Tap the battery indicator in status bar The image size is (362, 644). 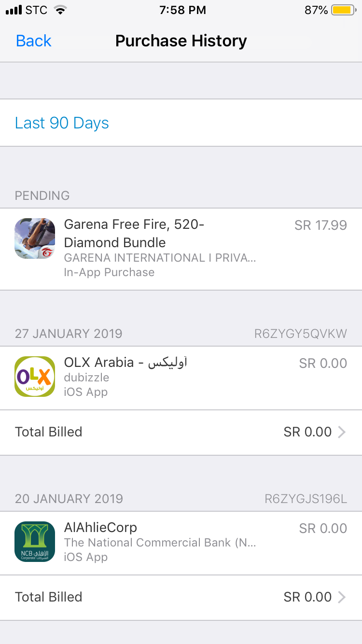pyautogui.click(x=344, y=10)
